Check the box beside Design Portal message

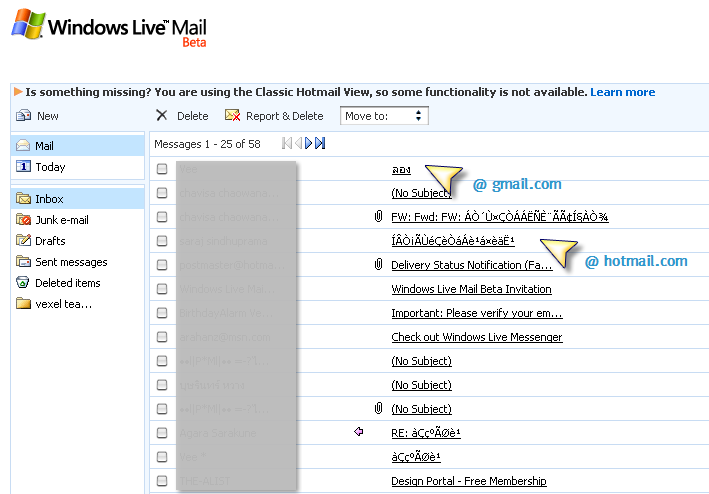pyautogui.click(x=162, y=481)
